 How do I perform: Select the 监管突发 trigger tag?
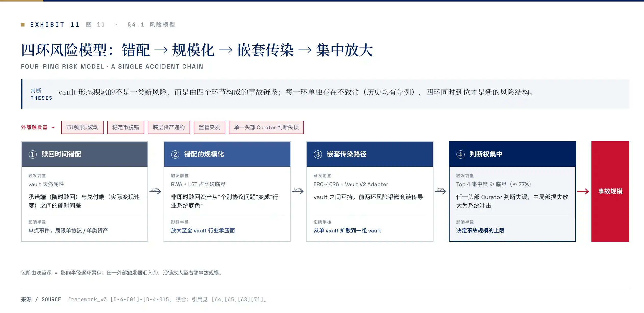pyautogui.click(x=209, y=127)
